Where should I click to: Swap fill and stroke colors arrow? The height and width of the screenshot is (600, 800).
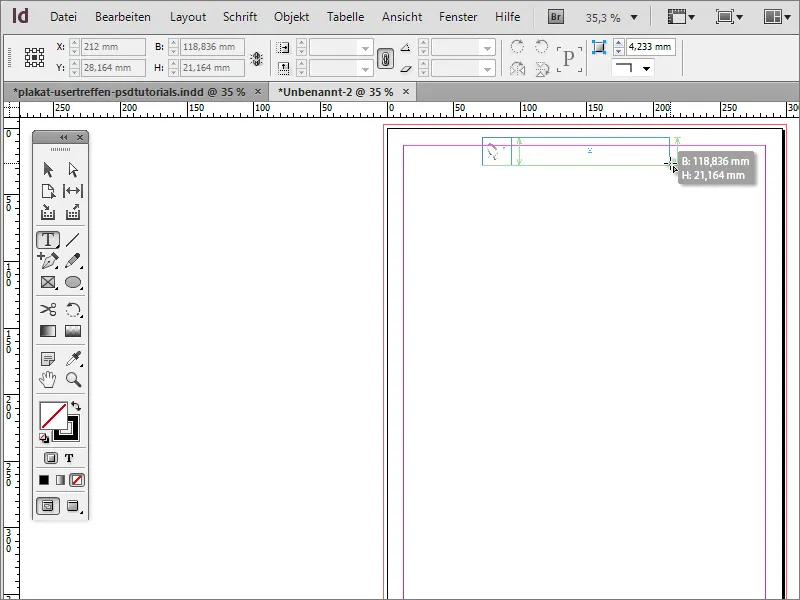pyautogui.click(x=76, y=406)
